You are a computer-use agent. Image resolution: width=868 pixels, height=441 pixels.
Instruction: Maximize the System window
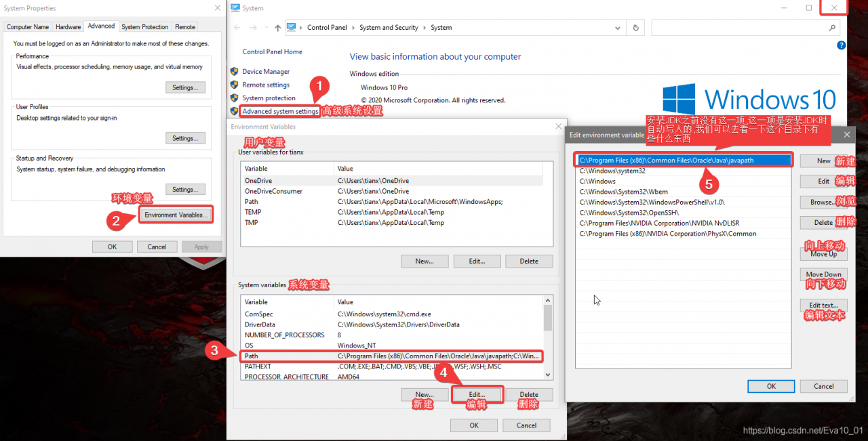tap(808, 8)
